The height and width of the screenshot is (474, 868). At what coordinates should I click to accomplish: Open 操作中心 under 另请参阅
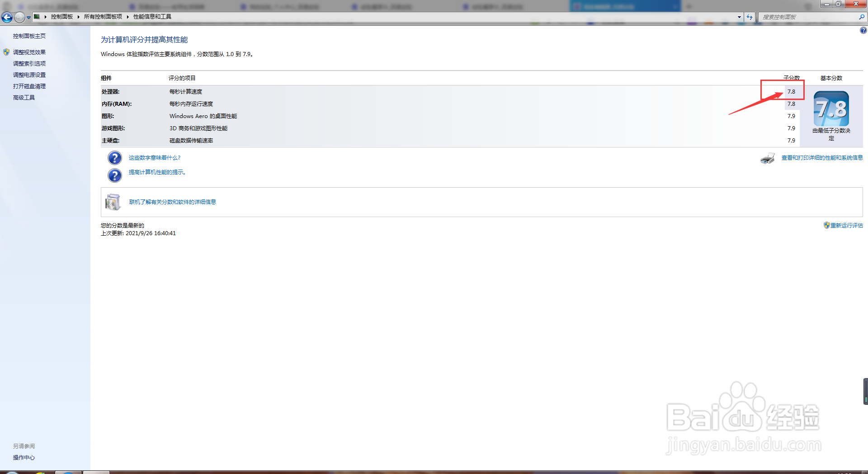[x=24, y=458]
